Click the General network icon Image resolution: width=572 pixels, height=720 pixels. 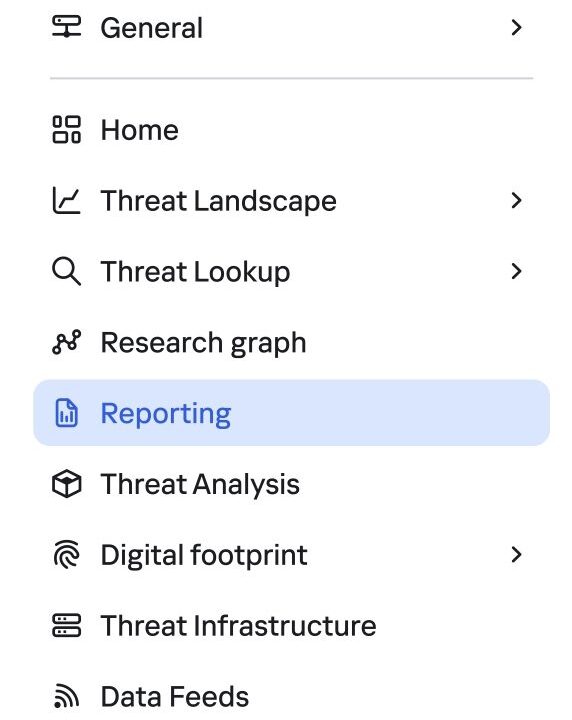click(x=67, y=27)
